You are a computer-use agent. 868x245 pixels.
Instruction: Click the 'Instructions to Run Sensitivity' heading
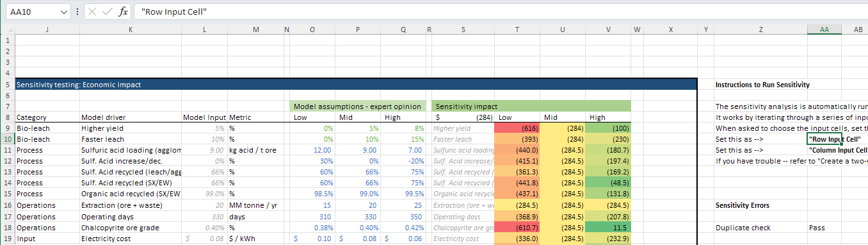pos(762,85)
